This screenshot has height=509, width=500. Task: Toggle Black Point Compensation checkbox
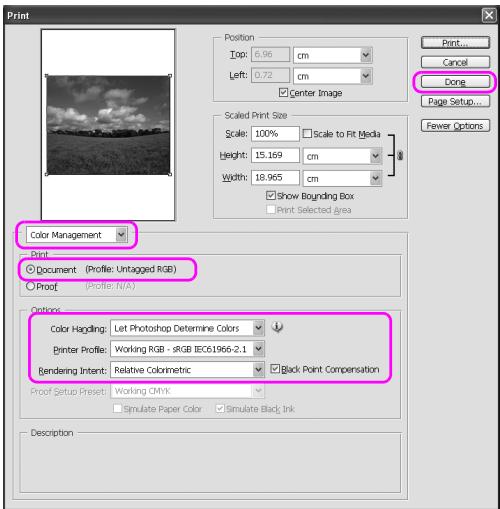[x=275, y=369]
